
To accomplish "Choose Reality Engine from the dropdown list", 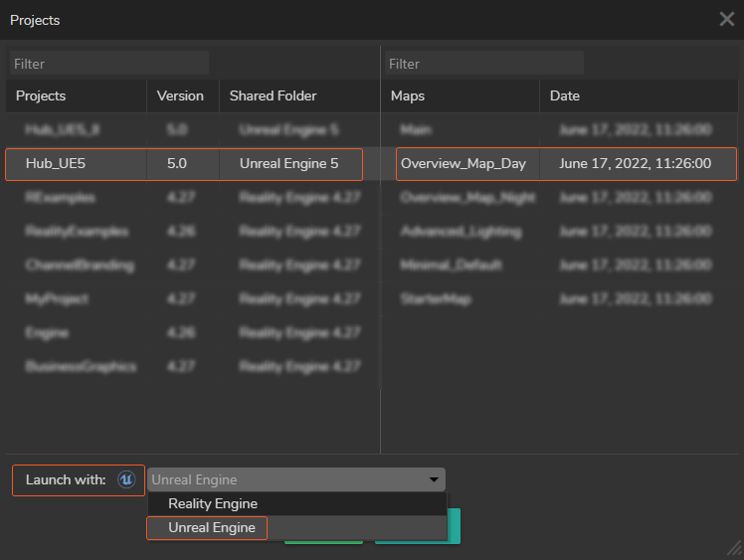I will [213, 504].
